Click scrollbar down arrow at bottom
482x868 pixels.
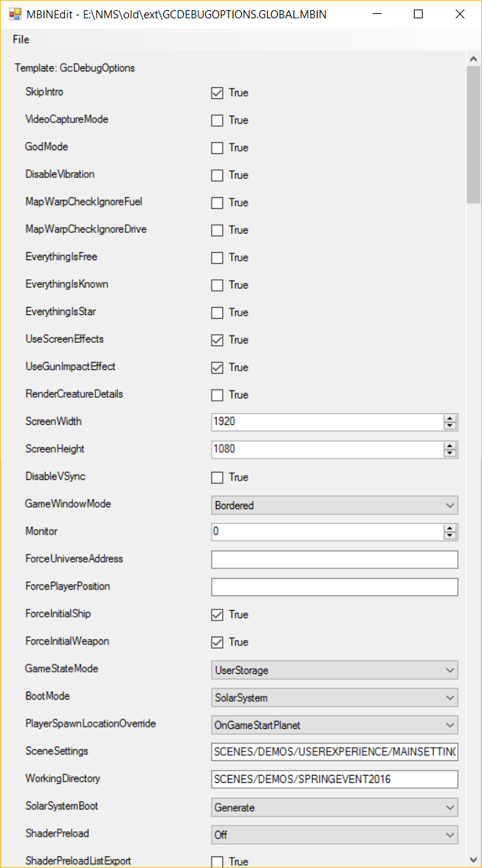click(x=473, y=859)
